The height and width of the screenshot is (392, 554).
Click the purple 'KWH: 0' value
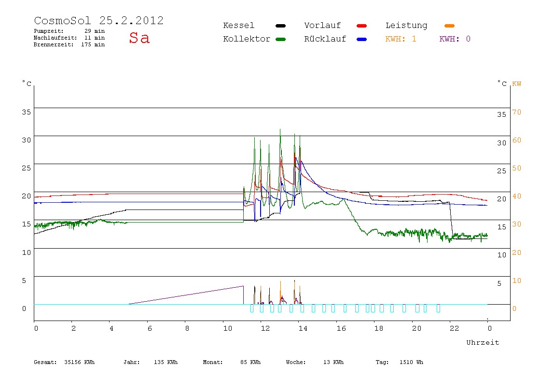coord(455,39)
